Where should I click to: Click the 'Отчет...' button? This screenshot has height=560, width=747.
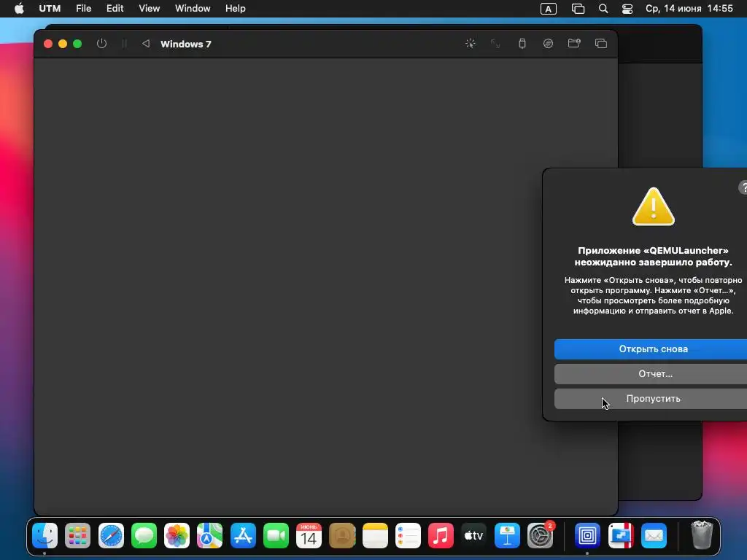[x=651, y=374]
